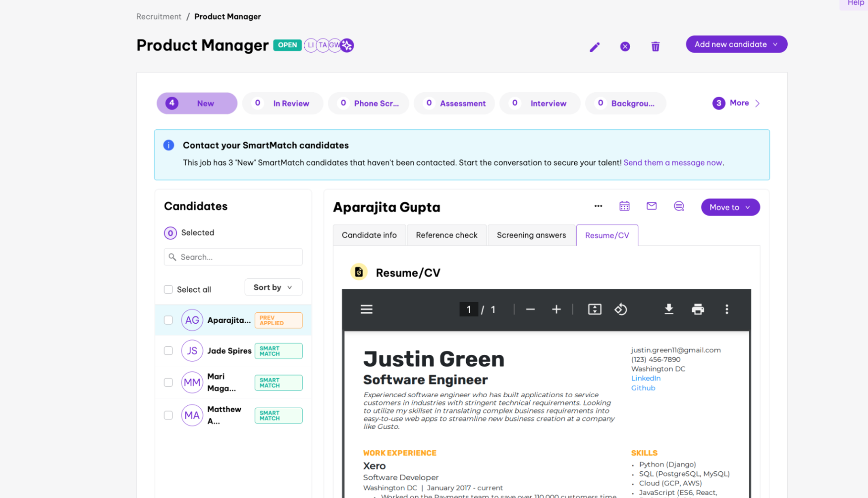
Task: Click the circled X close job icon
Action: pos(625,47)
